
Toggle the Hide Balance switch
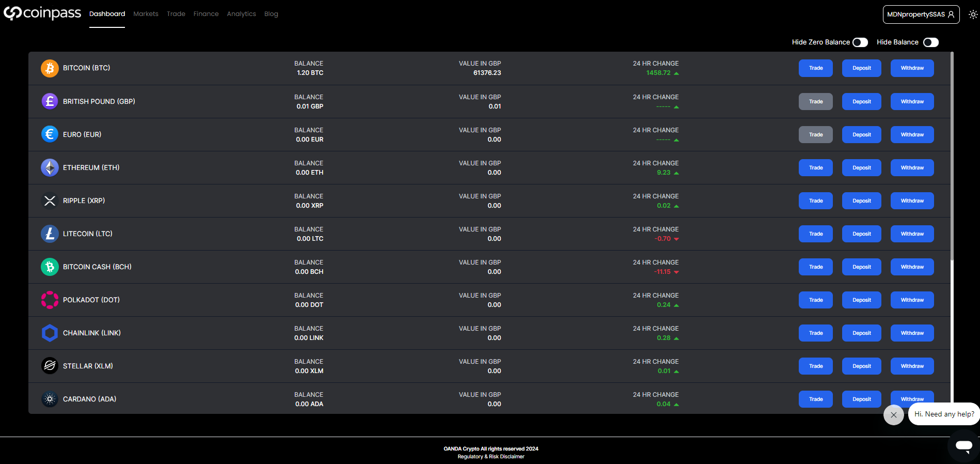[x=931, y=42]
